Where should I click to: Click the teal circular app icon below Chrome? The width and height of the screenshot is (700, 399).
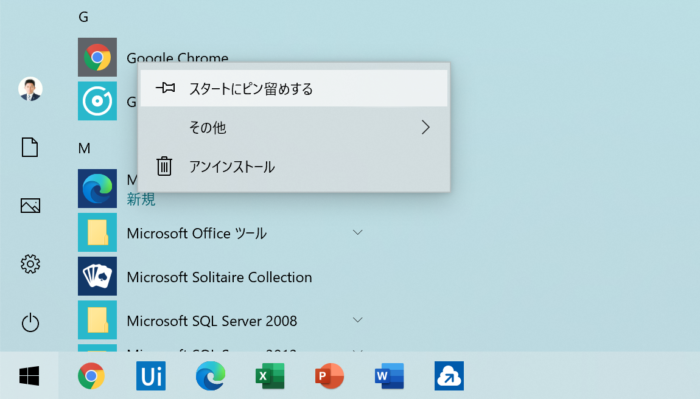coord(97,101)
